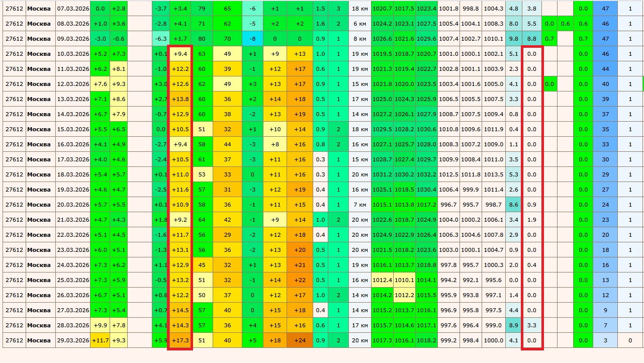Select the blue 47 cell in 07.03.2026 row
The height and width of the screenshot is (363, 644).
coord(605,9)
